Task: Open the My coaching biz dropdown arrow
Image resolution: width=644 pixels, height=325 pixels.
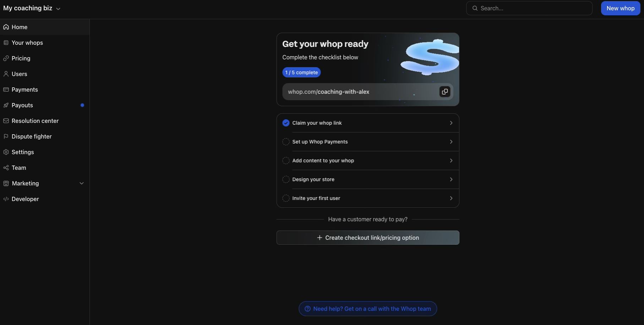Action: point(58,9)
